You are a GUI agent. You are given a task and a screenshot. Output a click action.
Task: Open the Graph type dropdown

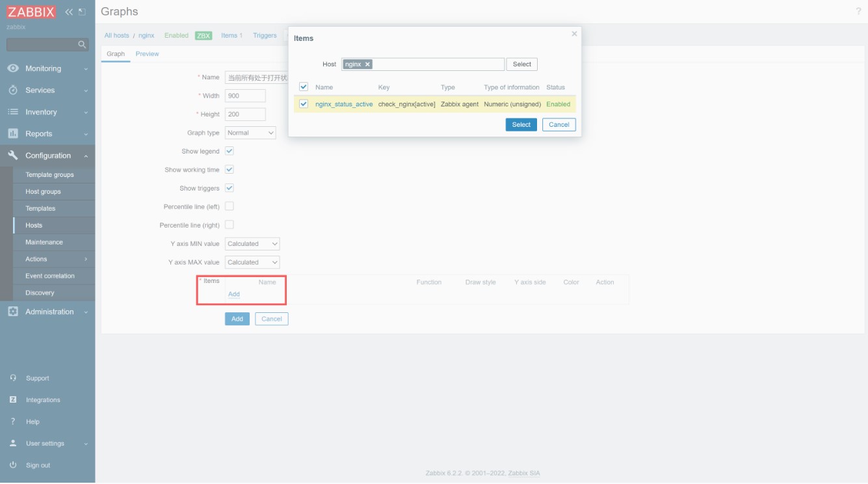[250, 133]
